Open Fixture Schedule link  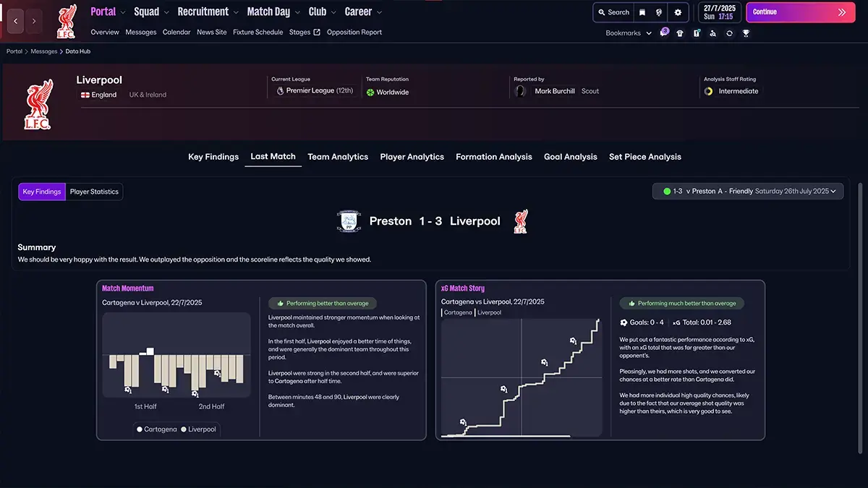click(x=258, y=33)
